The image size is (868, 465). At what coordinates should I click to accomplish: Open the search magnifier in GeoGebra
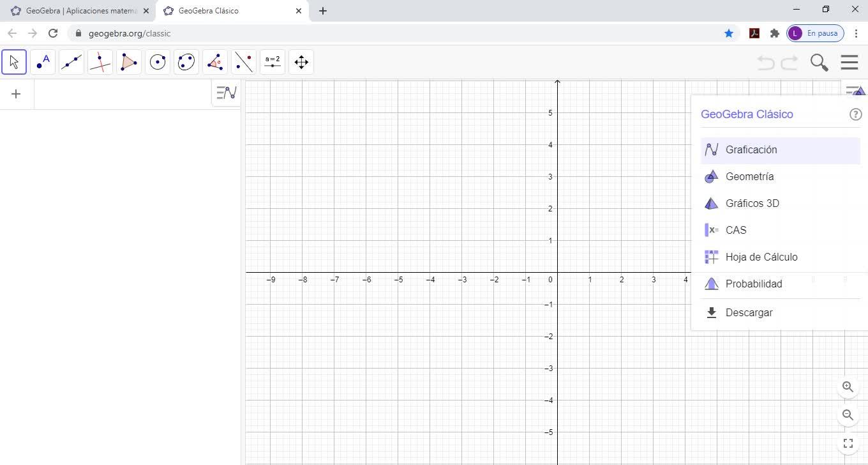pos(819,62)
